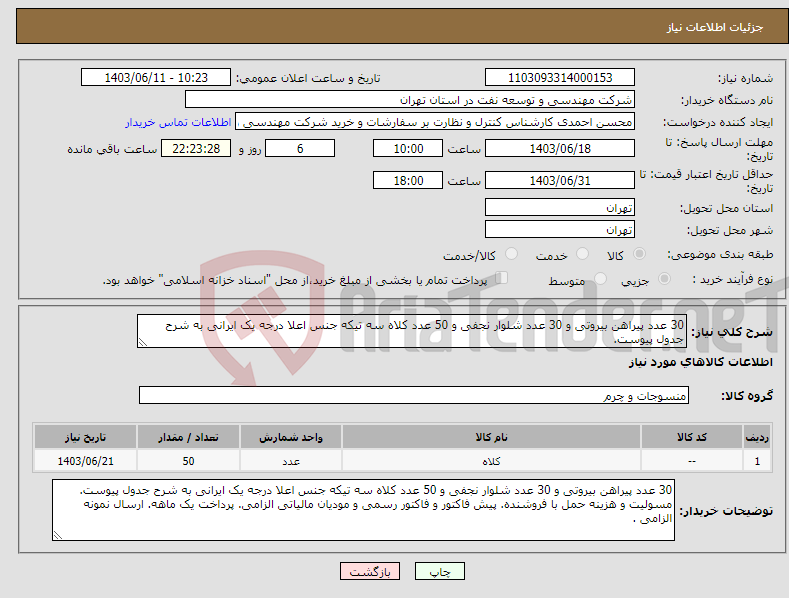Screen dimensions: 789x598
Task: Select the کالا/خدمت radio button
Action: coord(511,254)
